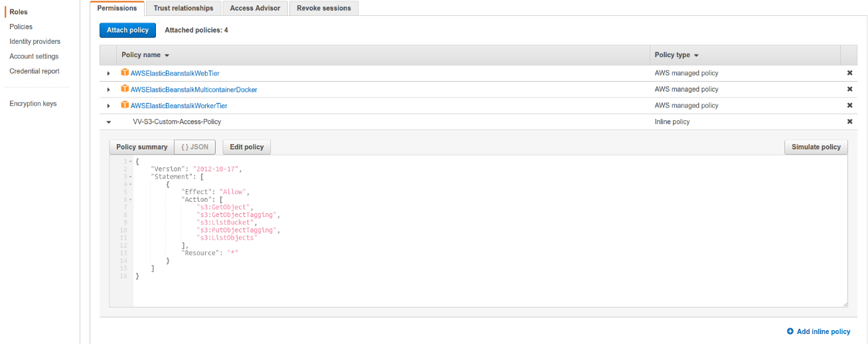Click the "Inline policy" type cell
The width and height of the screenshot is (868, 344).
(672, 122)
